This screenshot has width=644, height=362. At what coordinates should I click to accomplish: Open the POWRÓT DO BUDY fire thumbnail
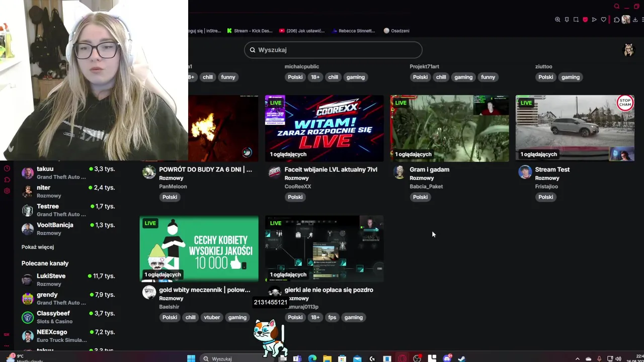(x=223, y=128)
